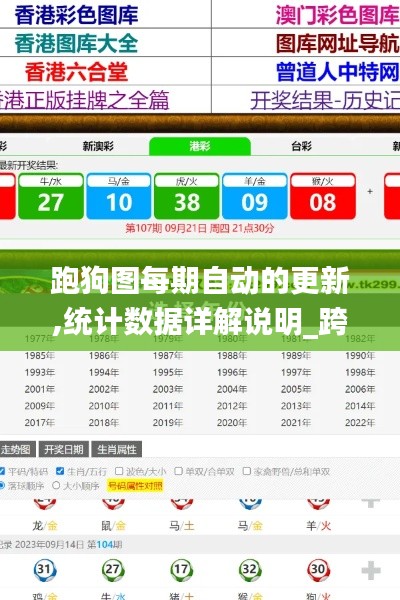
Task: Click the blue ball number 09 result
Action: click(255, 196)
